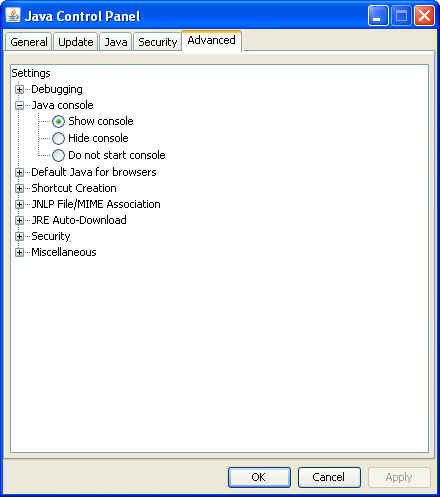Go to the Java tab
440x497 pixels.
(116, 42)
